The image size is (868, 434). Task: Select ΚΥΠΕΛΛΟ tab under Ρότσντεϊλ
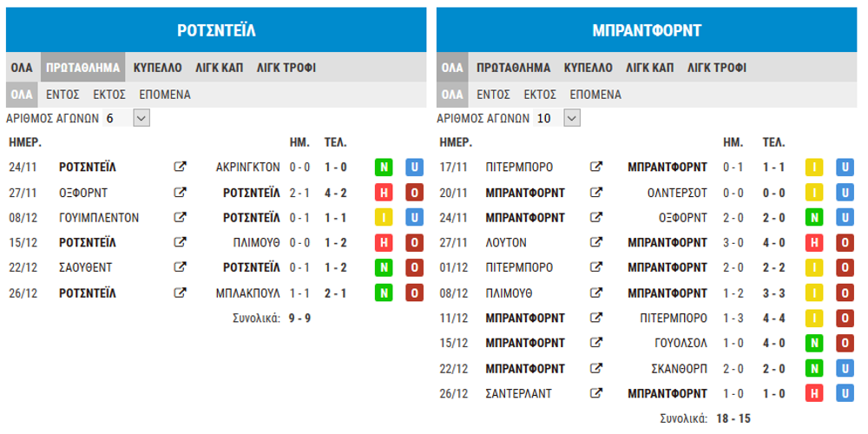coord(157,68)
